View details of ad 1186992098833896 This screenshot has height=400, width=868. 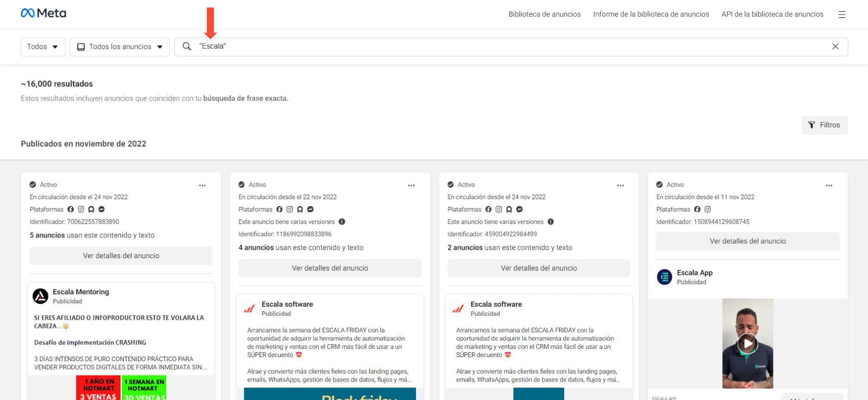tap(330, 268)
